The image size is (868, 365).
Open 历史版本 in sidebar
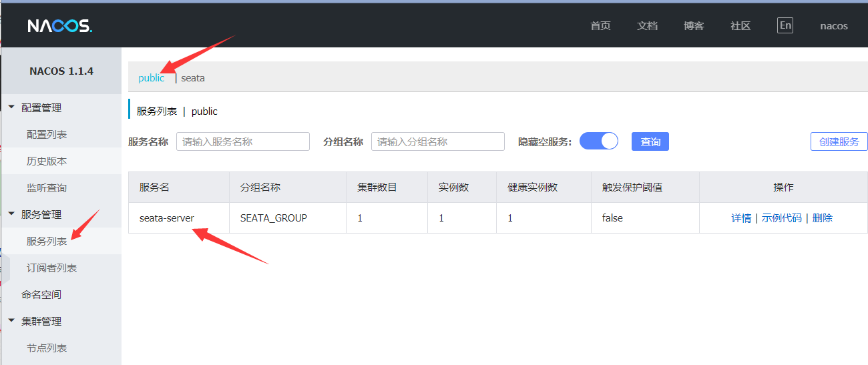tap(47, 161)
